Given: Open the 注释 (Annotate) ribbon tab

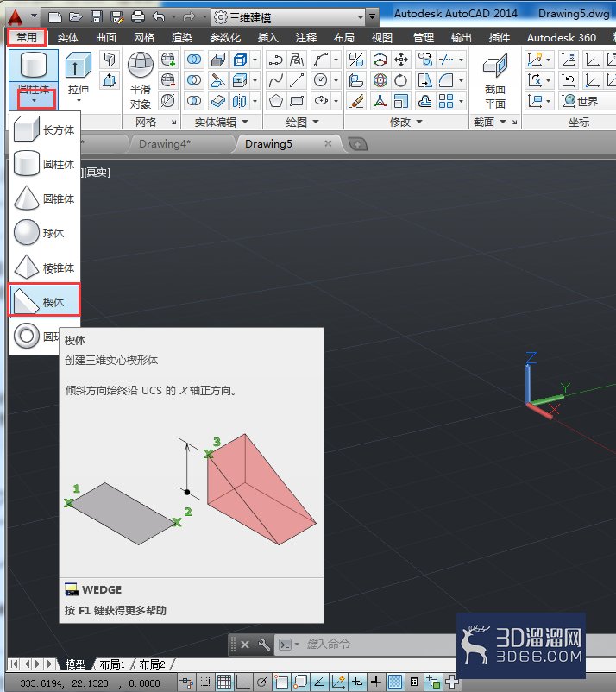Looking at the screenshot, I should pos(305,37).
